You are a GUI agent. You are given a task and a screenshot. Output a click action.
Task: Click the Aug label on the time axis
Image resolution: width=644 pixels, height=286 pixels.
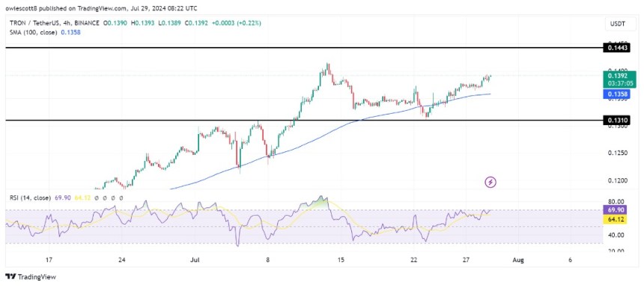[518, 260]
